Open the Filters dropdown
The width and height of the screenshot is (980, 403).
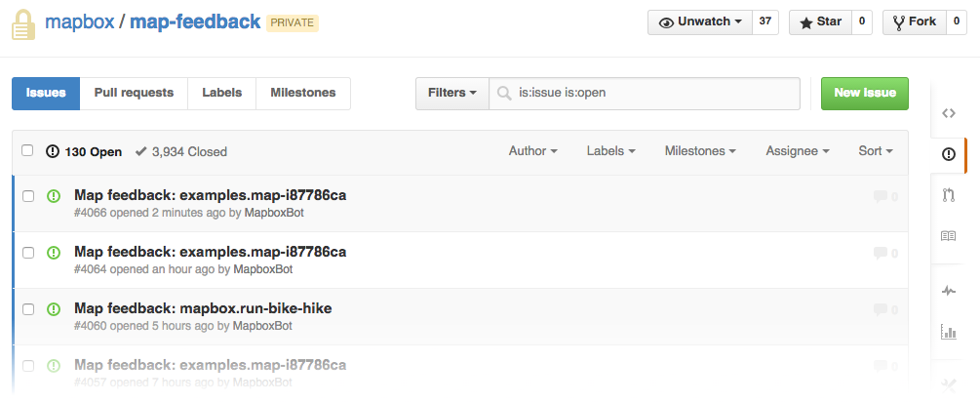tap(452, 94)
